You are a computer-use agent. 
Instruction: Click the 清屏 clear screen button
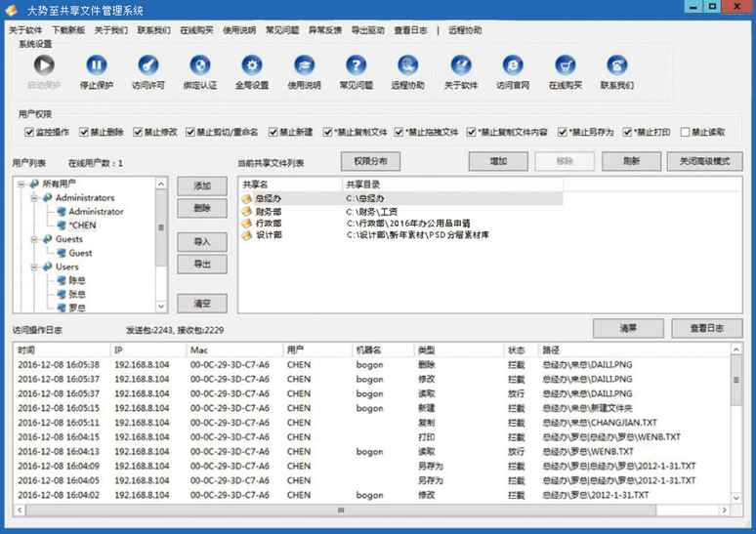[628, 328]
